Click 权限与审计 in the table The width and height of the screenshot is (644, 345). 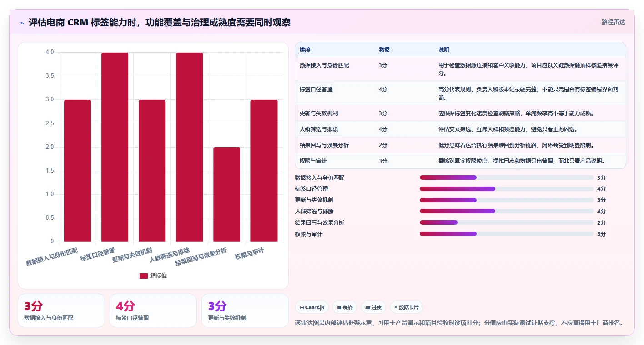click(x=313, y=161)
